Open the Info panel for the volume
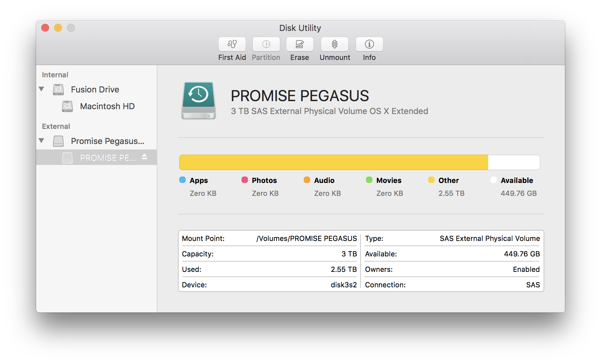Screen dimensions: 601x364 [369, 44]
